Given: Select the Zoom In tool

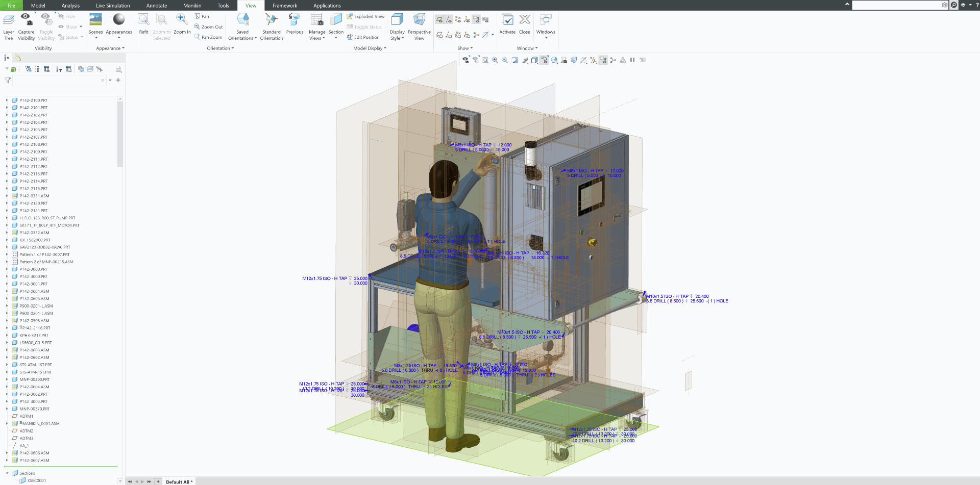Looking at the screenshot, I should (x=182, y=24).
